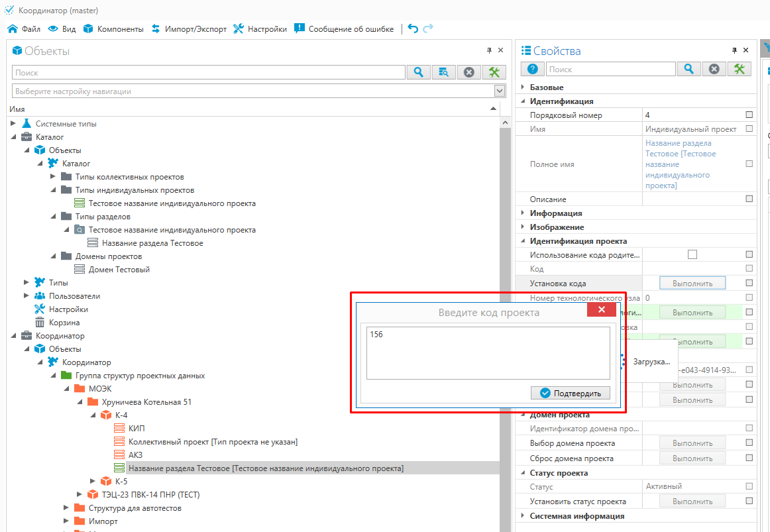Click the advanced search icon in the Objects panel

(x=443, y=72)
